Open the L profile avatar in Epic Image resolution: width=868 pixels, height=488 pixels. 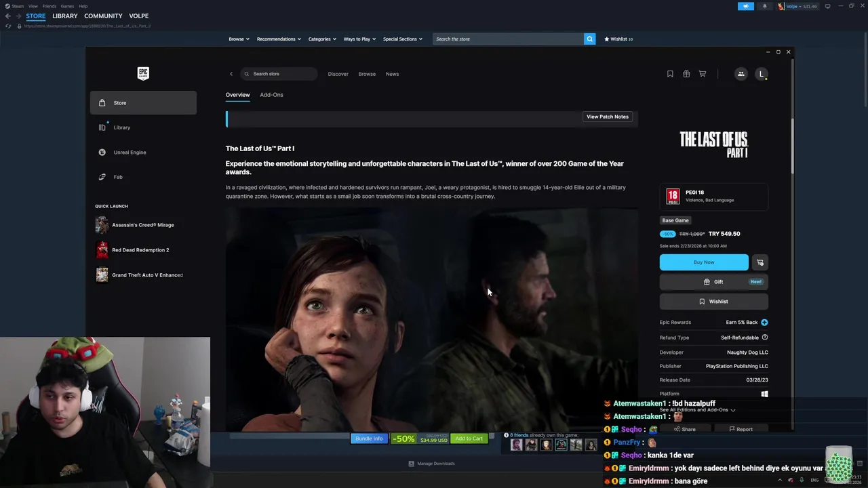pyautogui.click(x=761, y=74)
